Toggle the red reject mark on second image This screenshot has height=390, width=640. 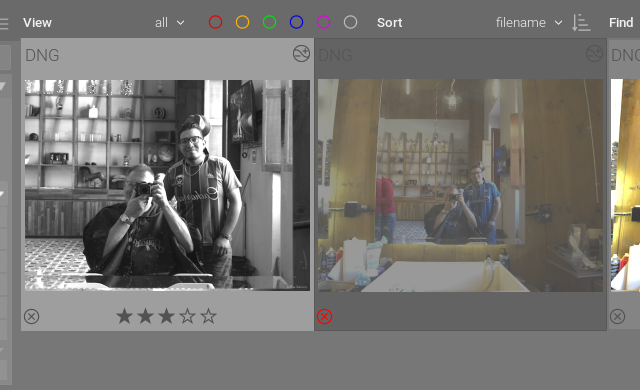click(324, 317)
